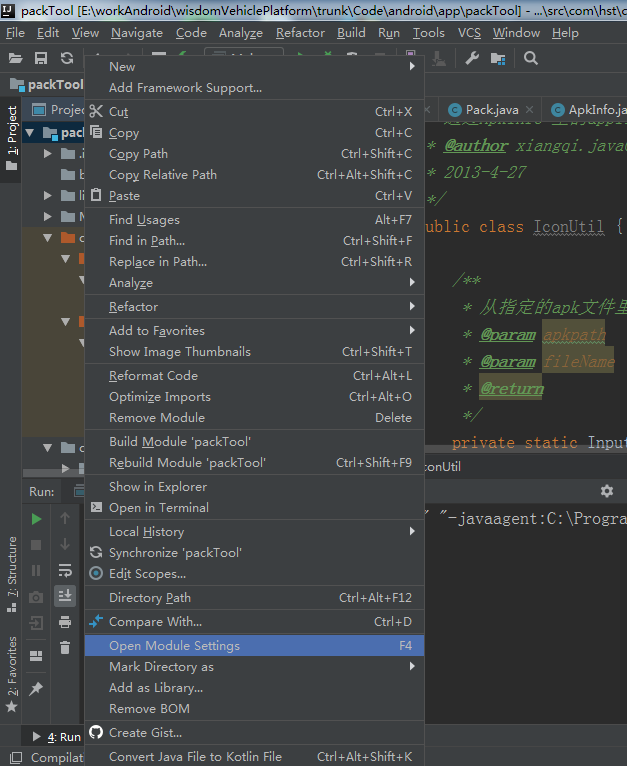Image resolution: width=627 pixels, height=766 pixels.
Task: Expand the Local History submenu
Action: 254,532
